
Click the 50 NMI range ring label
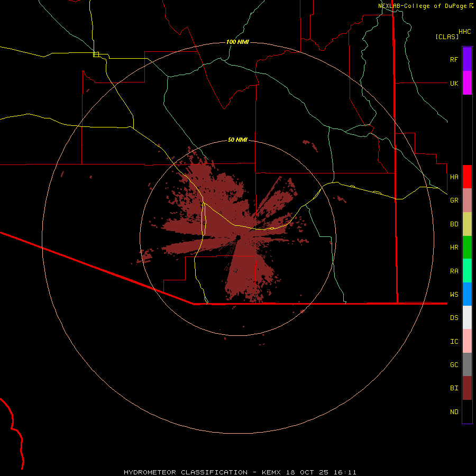[237, 140]
